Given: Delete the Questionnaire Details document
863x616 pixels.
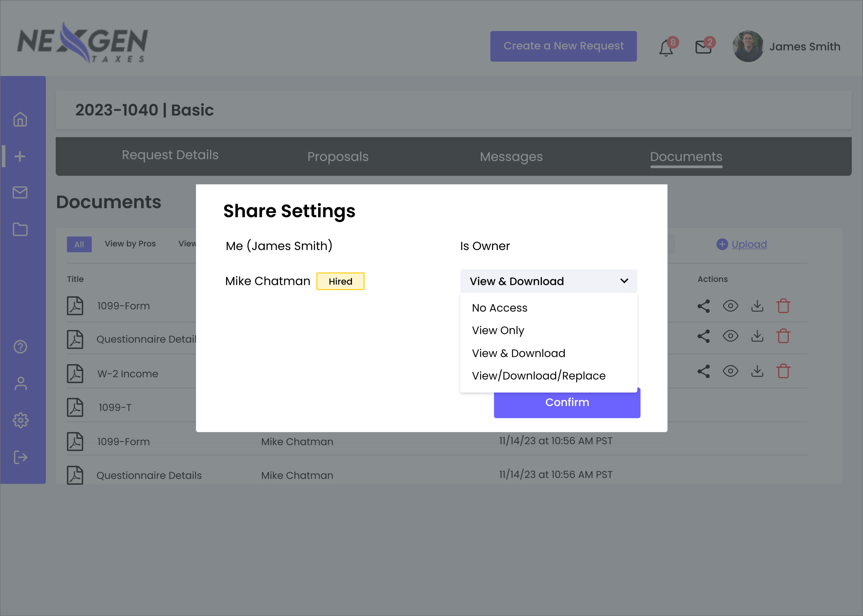Looking at the screenshot, I should point(783,336).
